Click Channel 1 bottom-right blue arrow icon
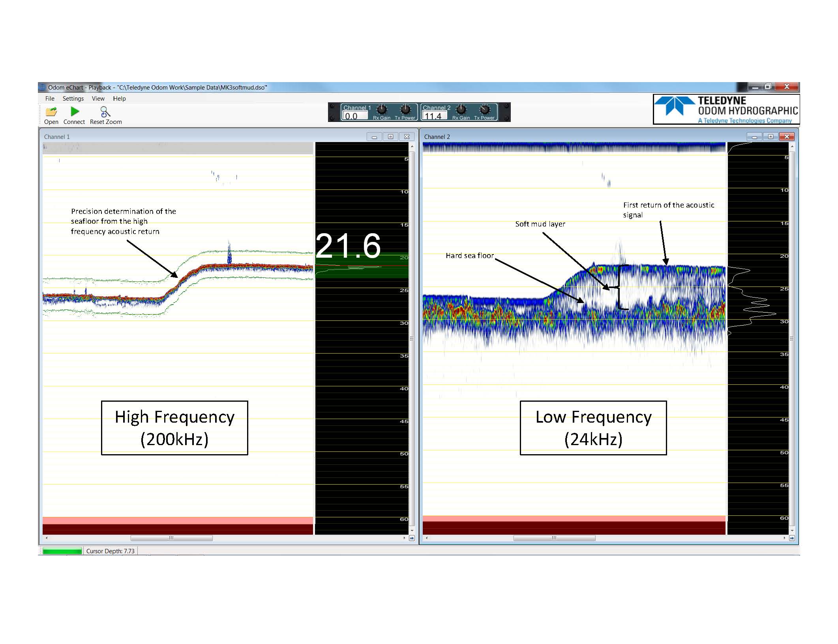The width and height of the screenshot is (838, 644). point(412,538)
